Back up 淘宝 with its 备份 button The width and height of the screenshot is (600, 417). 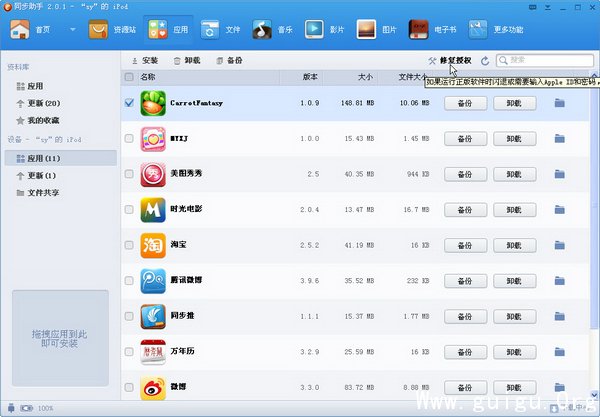465,246
